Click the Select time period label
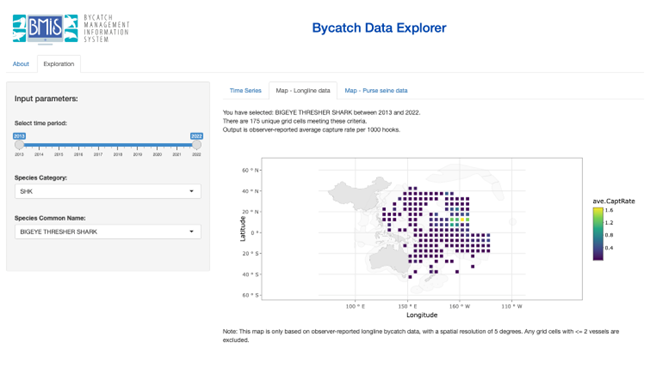650x373 pixels. pos(41,123)
